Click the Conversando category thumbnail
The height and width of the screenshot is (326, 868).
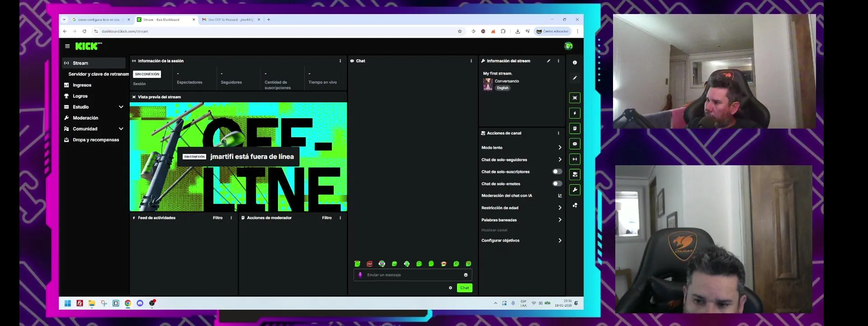488,84
